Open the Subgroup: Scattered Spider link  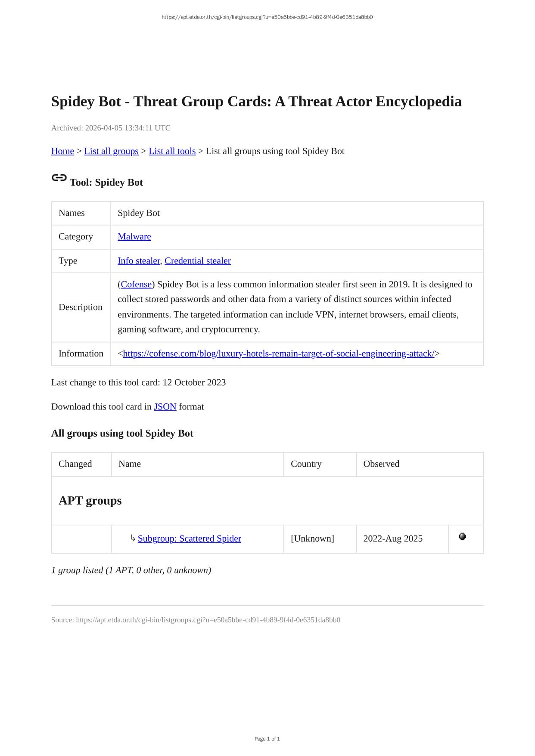190,539
